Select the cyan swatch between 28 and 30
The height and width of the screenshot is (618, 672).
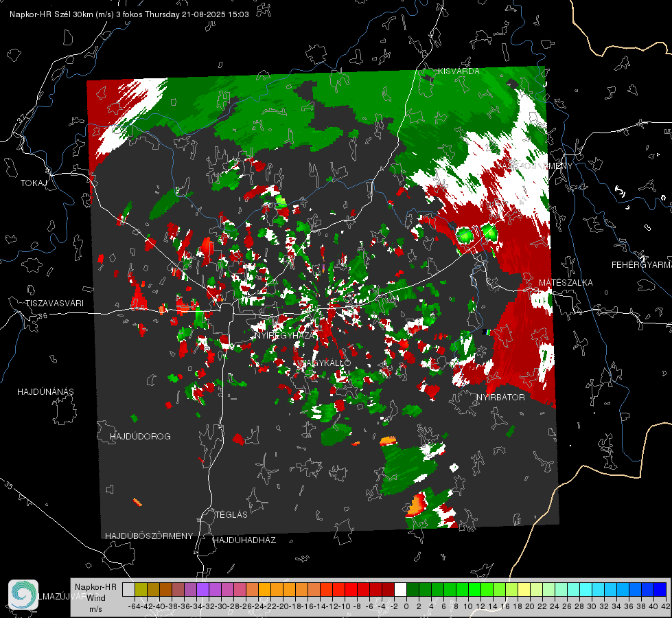pyautogui.click(x=586, y=589)
